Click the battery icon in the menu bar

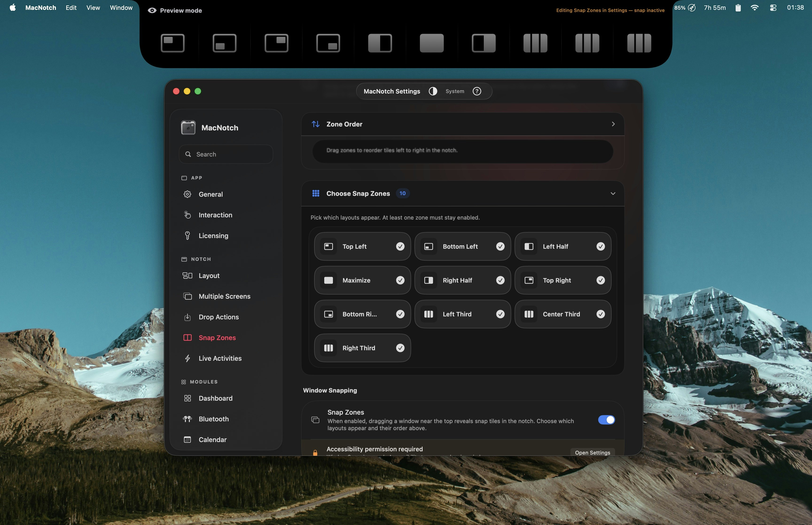(738, 8)
